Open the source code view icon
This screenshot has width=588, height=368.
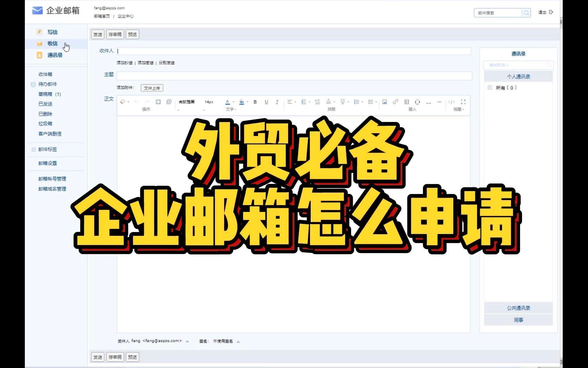[x=452, y=102]
